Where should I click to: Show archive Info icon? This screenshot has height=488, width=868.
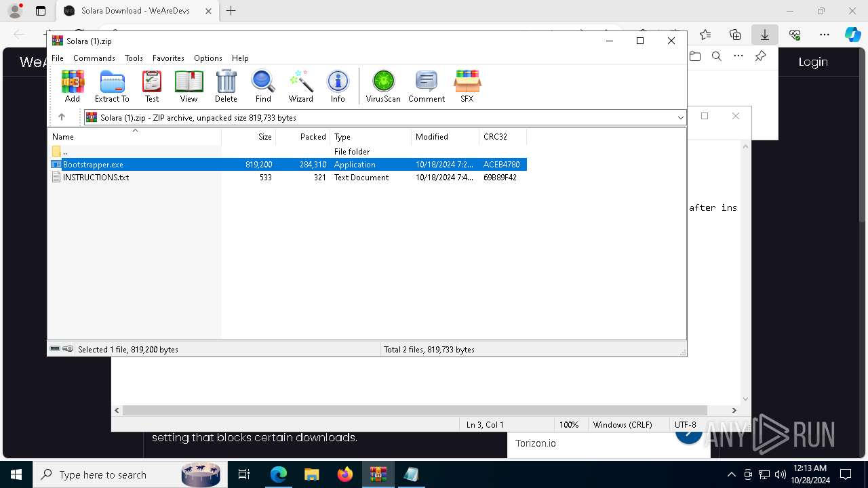(338, 86)
